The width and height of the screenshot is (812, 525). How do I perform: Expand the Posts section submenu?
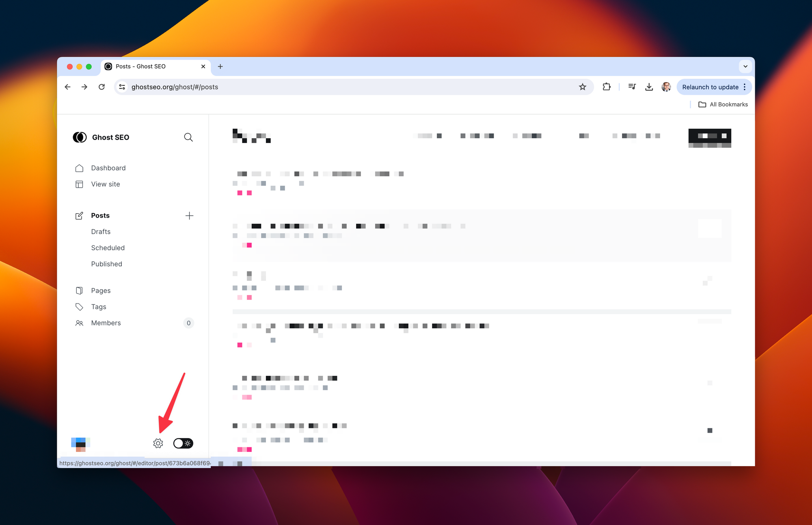100,215
